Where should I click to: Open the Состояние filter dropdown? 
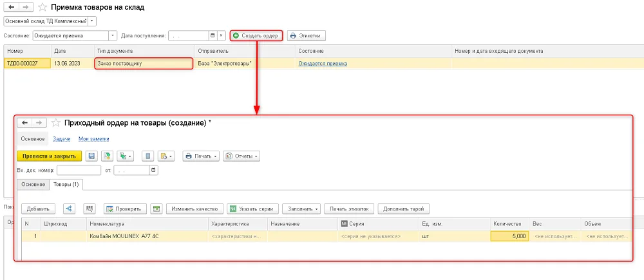[113, 35]
